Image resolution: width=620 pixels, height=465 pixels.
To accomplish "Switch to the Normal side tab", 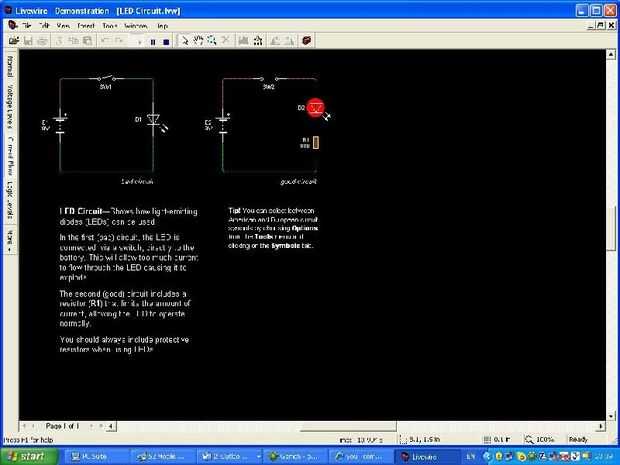I will pyautogui.click(x=10, y=66).
